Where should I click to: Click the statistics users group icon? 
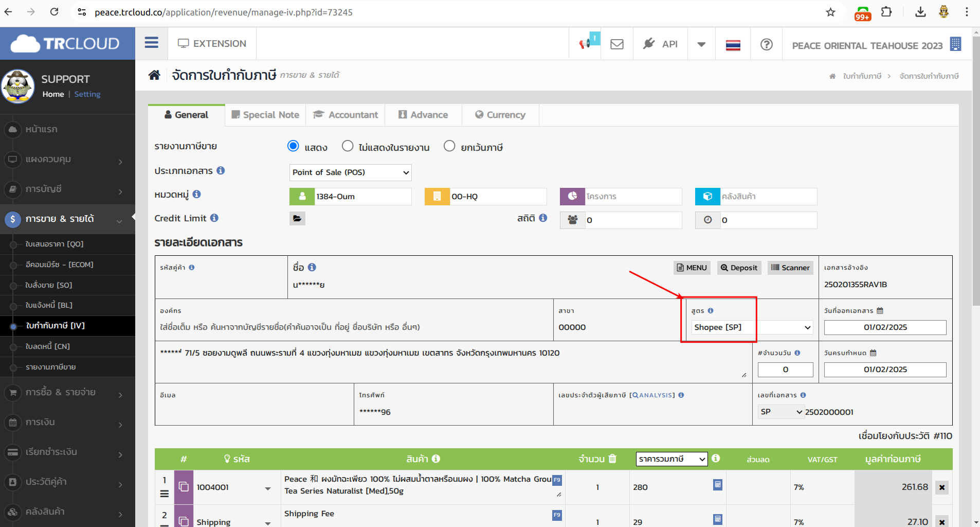(572, 220)
